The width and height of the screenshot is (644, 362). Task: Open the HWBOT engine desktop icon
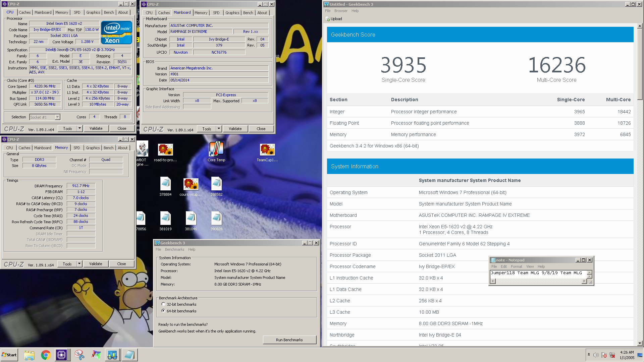pos(142,154)
